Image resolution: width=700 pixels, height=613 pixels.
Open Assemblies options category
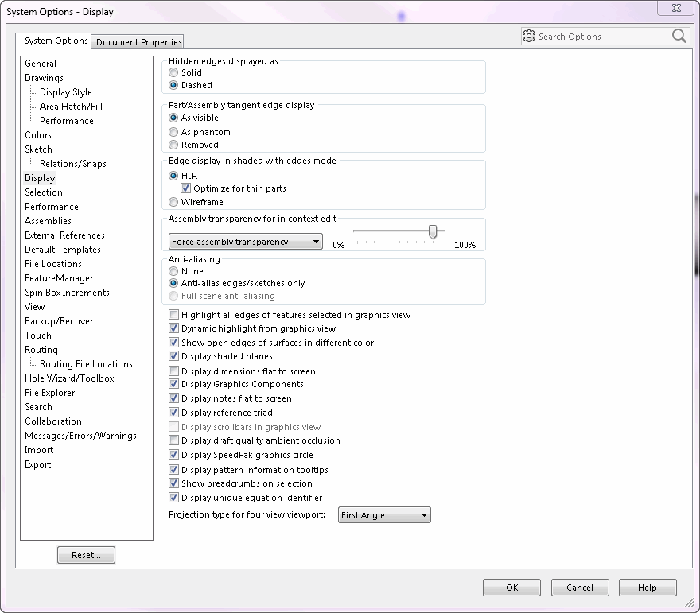click(48, 221)
